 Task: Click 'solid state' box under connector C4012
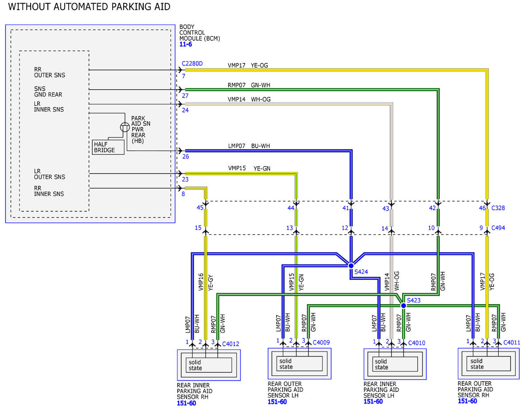[208, 365]
